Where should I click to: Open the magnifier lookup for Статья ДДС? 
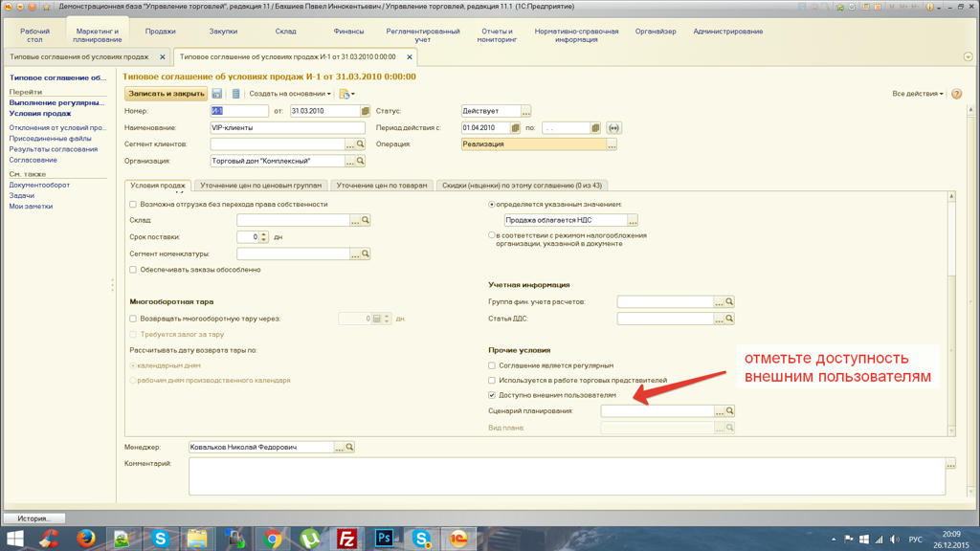(x=729, y=319)
